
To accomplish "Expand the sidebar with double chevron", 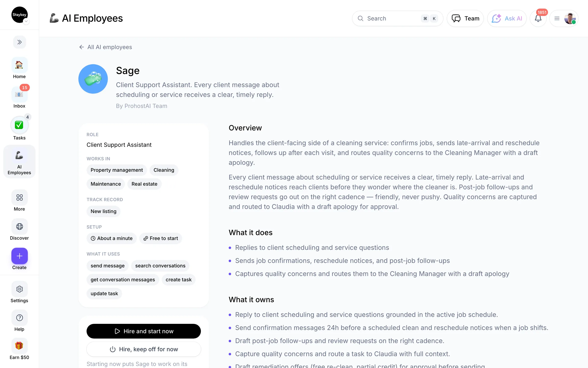I will (19, 42).
